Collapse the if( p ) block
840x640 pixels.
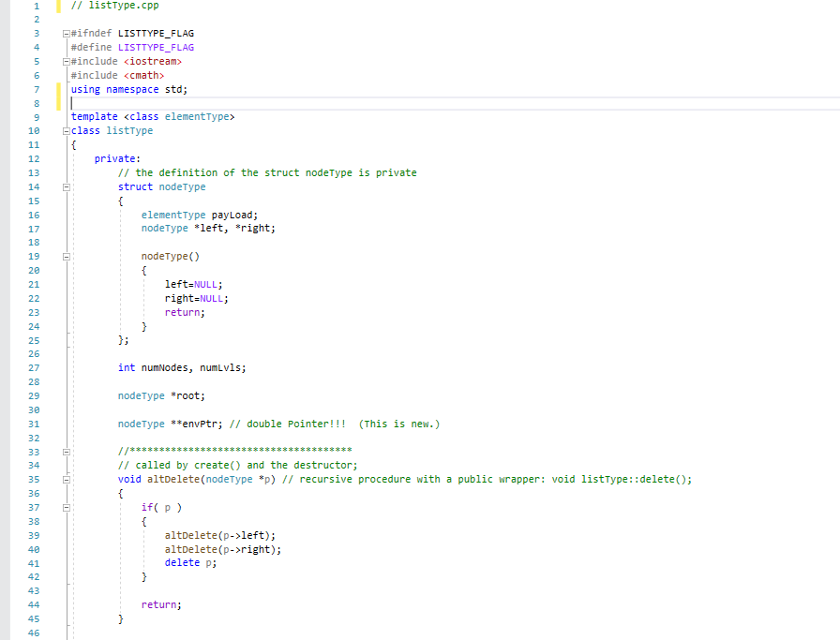tap(65, 507)
